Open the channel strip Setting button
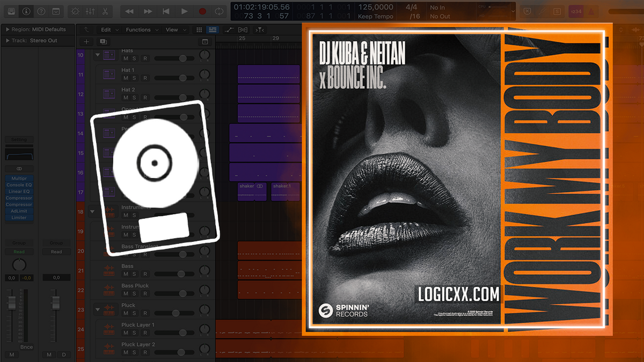Viewport: 644px width, 362px height. [20, 139]
